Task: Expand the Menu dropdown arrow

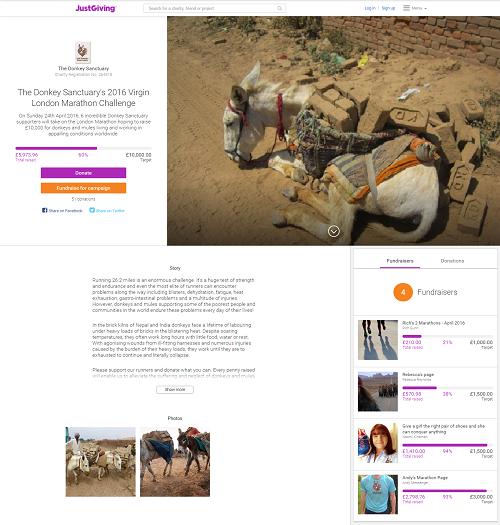Action: click(x=425, y=8)
